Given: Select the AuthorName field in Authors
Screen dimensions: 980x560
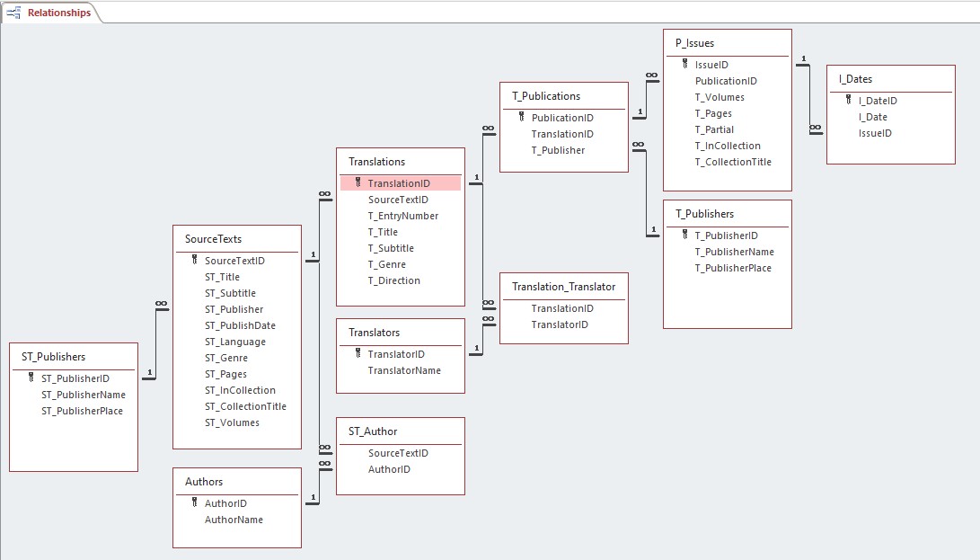Looking at the screenshot, I should 234,520.
